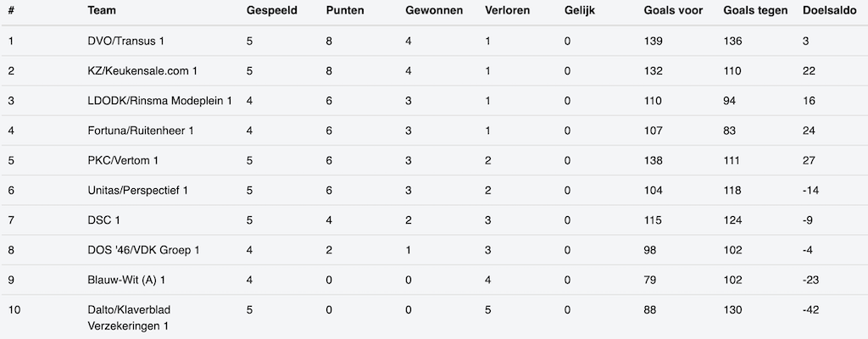Viewport: 868px width, 339px height.
Task: Click the Gelijk column header
Action: pyautogui.click(x=580, y=11)
